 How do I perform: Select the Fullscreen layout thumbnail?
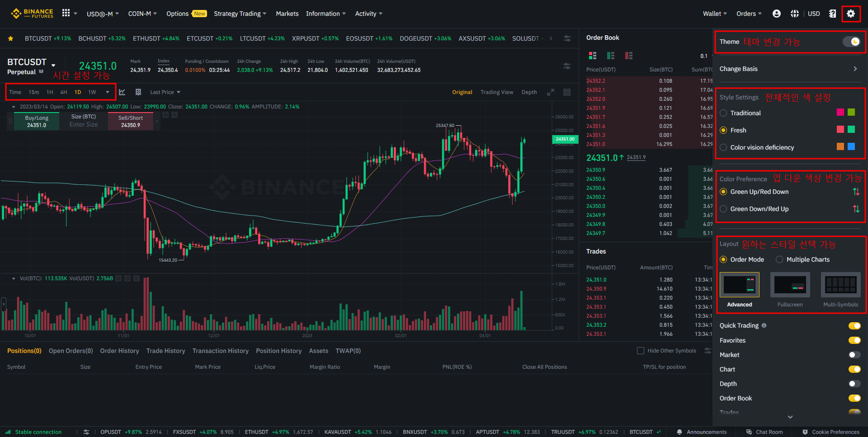tap(790, 285)
